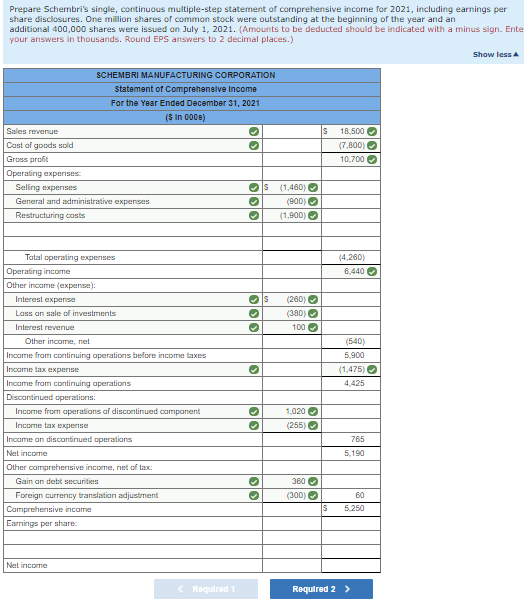This screenshot has height=608, width=524.
Task: Click Comprehensive income 5,250 amount
Action: pyautogui.click(x=351, y=508)
